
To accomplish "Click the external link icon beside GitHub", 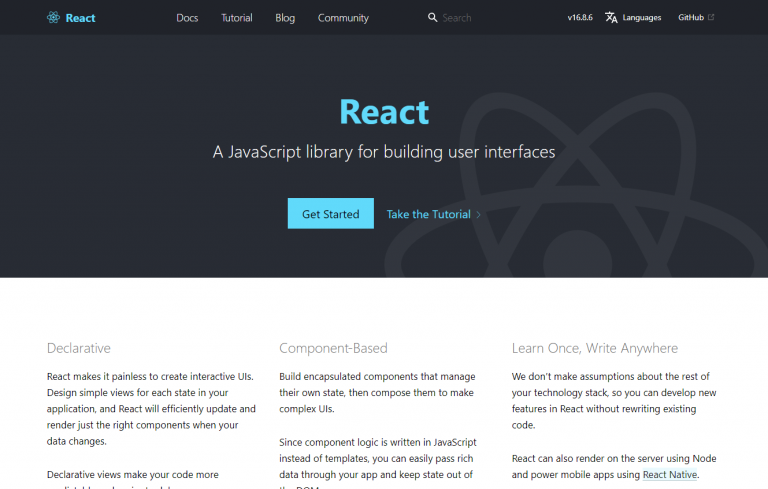I will click(711, 18).
